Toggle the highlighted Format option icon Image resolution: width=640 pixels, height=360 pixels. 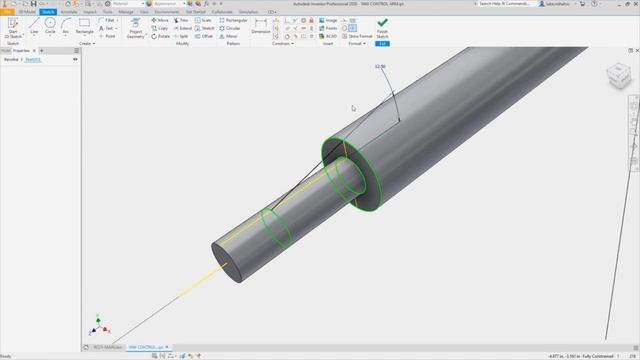click(x=353, y=28)
